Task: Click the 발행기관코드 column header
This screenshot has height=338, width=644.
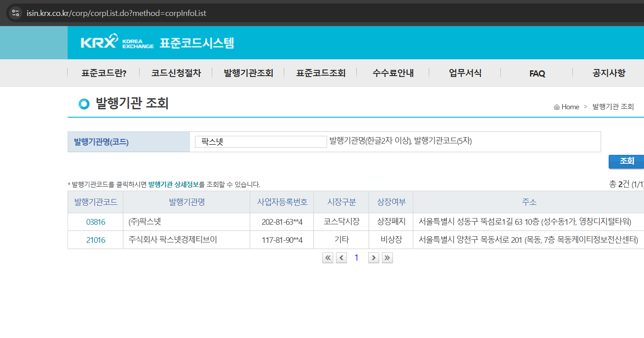Action: click(x=95, y=202)
